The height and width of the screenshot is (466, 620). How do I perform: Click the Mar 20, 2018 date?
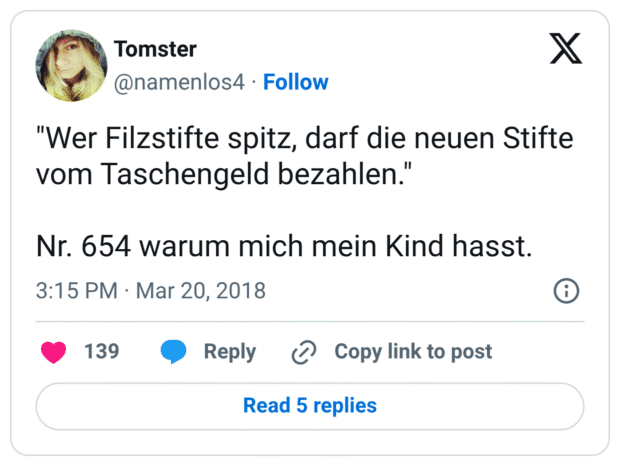click(200, 291)
